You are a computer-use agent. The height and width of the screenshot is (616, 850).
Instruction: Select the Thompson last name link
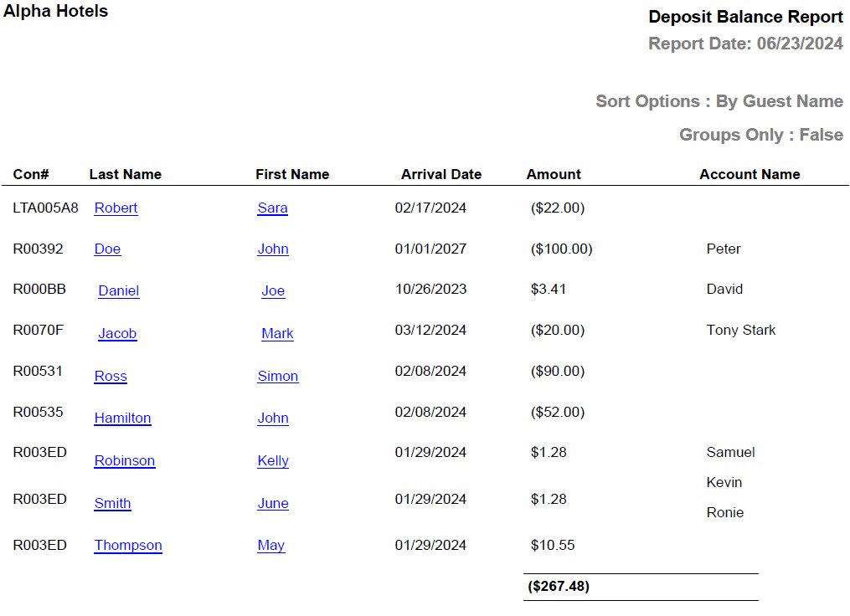pyautogui.click(x=127, y=545)
